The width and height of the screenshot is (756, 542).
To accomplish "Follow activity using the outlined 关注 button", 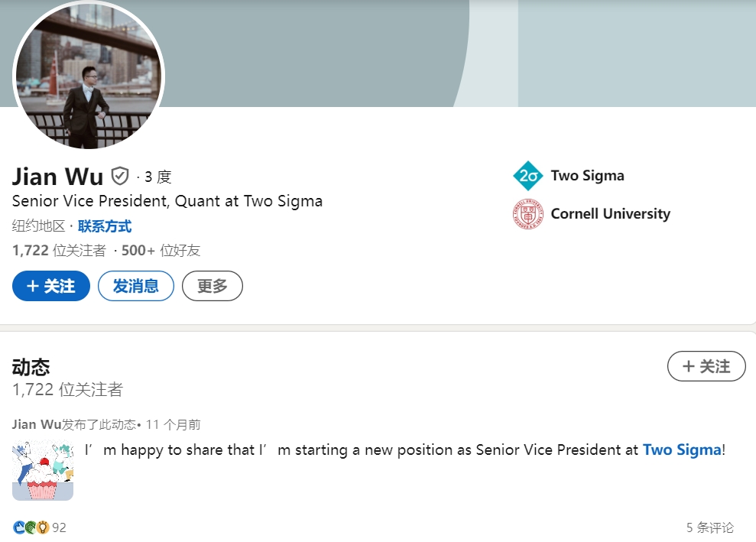I will click(x=706, y=366).
